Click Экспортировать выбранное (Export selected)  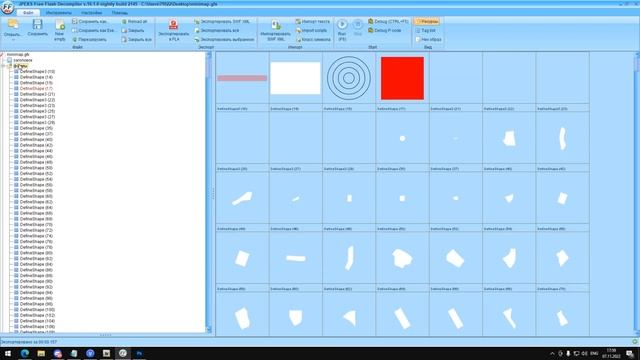[x=224, y=40]
